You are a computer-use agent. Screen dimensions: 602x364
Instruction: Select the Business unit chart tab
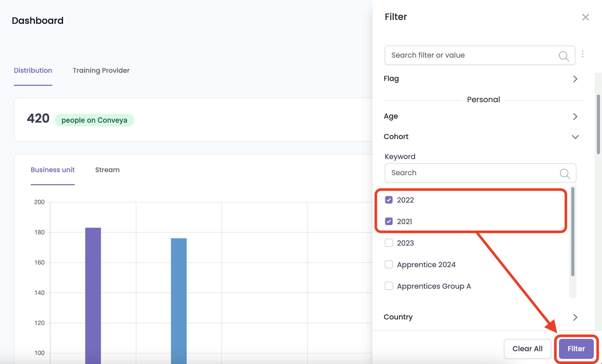click(x=53, y=170)
